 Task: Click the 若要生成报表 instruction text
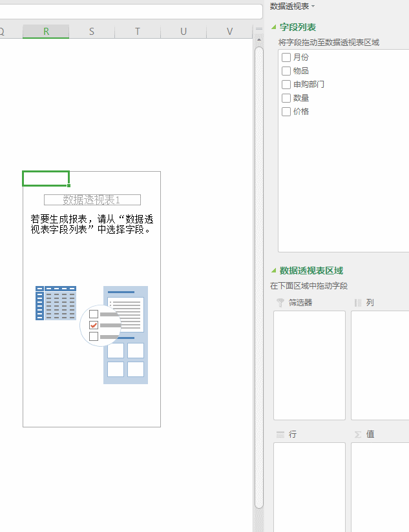click(92, 224)
